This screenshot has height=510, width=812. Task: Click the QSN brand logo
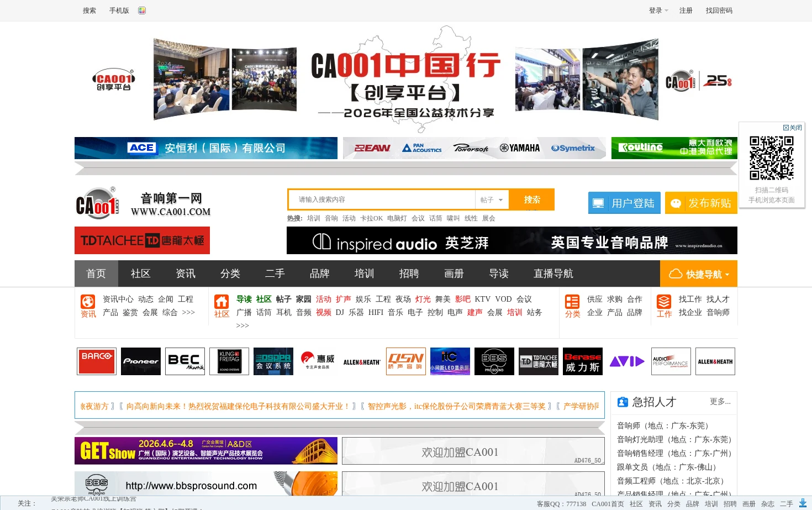pyautogui.click(x=406, y=361)
